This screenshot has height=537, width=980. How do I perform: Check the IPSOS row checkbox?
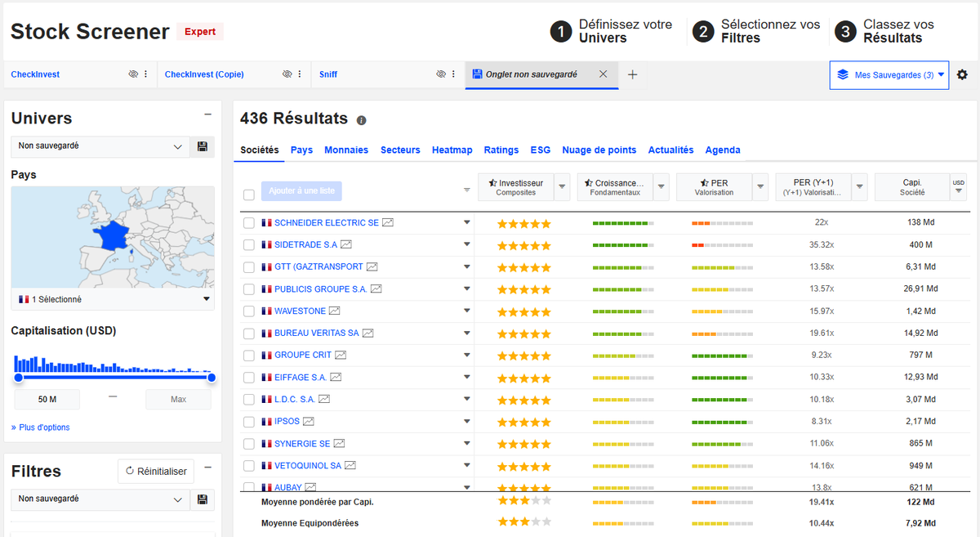coord(249,422)
